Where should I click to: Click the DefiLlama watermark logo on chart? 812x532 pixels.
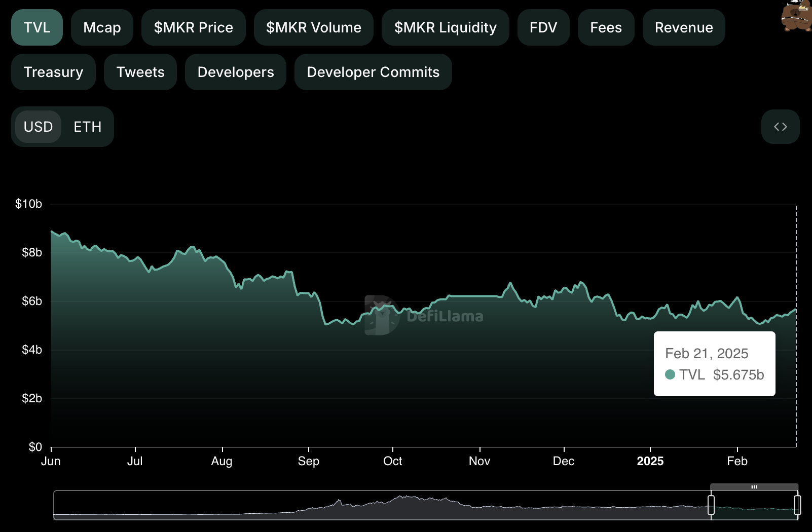tap(424, 316)
